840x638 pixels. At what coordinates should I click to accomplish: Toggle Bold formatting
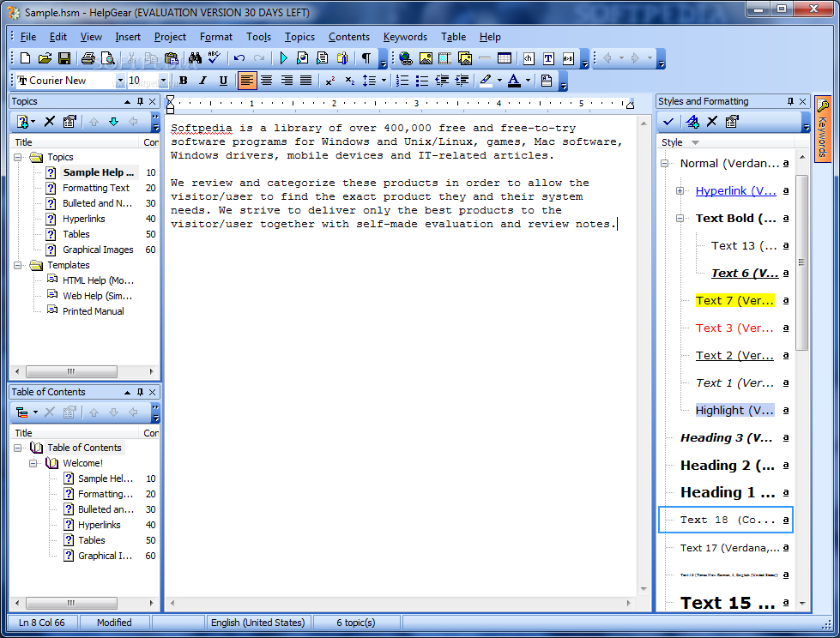(184, 81)
